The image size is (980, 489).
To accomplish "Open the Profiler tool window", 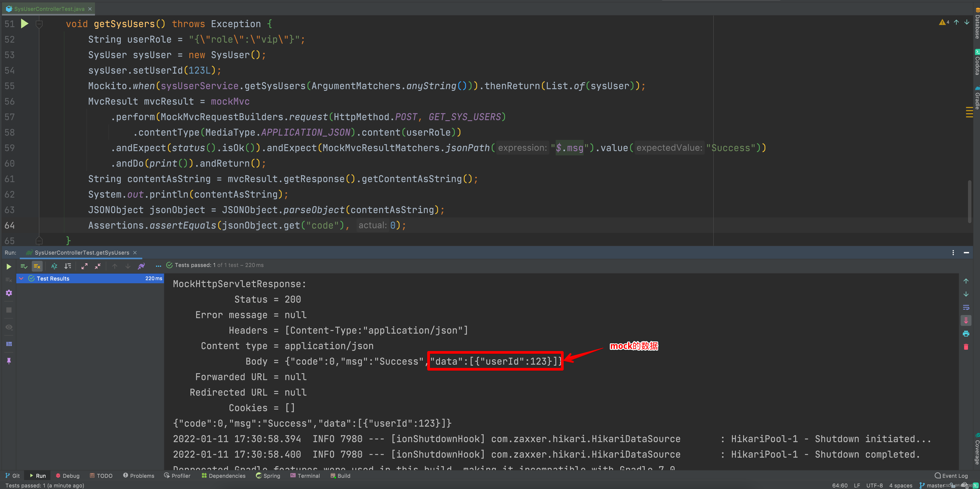I will pos(177,475).
